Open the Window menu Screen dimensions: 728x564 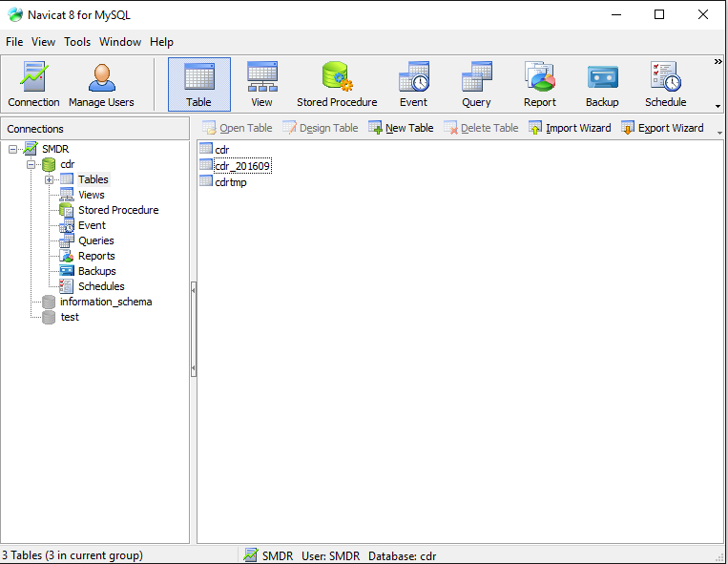coord(120,42)
